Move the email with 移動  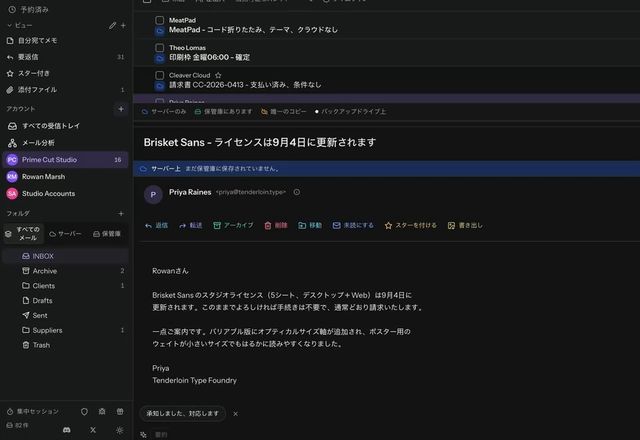pyautogui.click(x=310, y=225)
